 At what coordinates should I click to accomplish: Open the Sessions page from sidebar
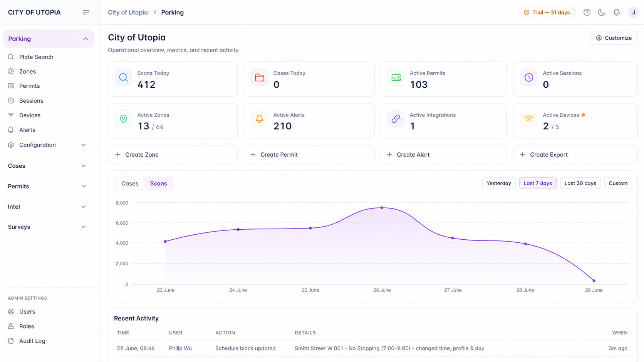[x=31, y=100]
